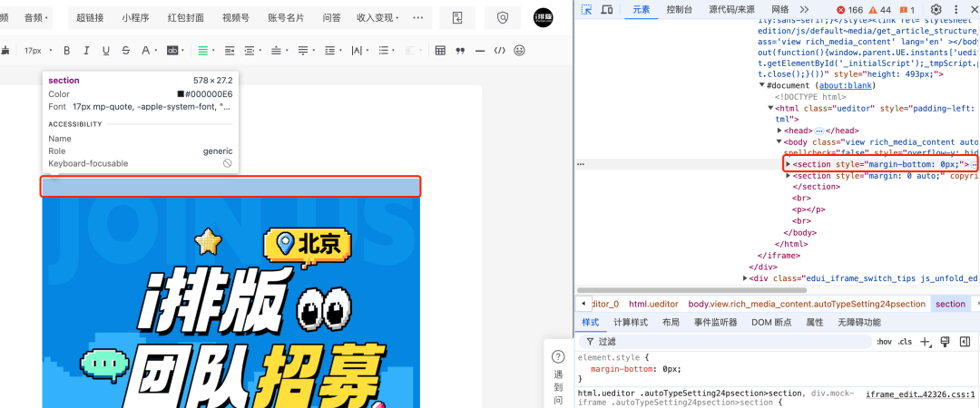Insert a horizontal divider line
The width and height of the screenshot is (980, 408).
coord(480,51)
